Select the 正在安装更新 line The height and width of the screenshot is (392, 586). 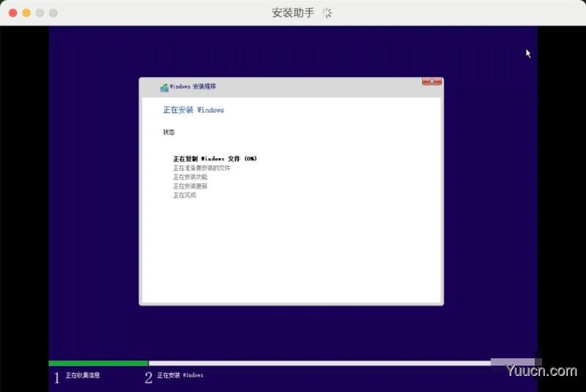[x=190, y=185]
